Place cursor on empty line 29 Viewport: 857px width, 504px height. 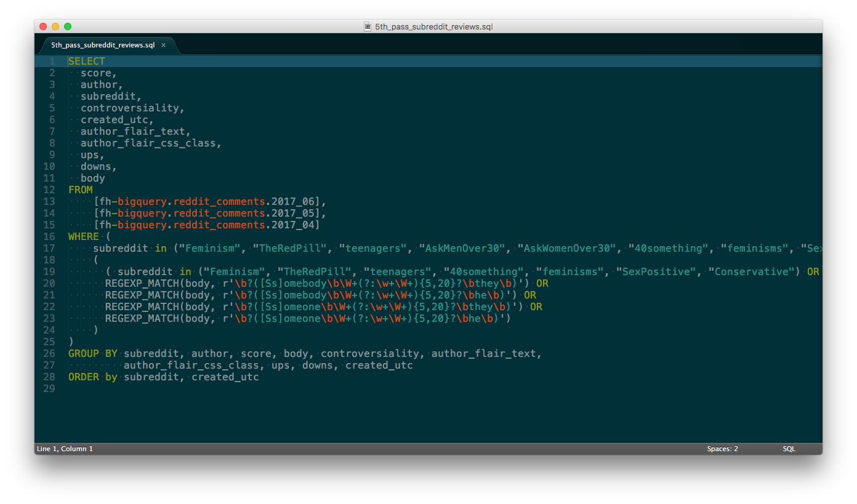point(246,388)
